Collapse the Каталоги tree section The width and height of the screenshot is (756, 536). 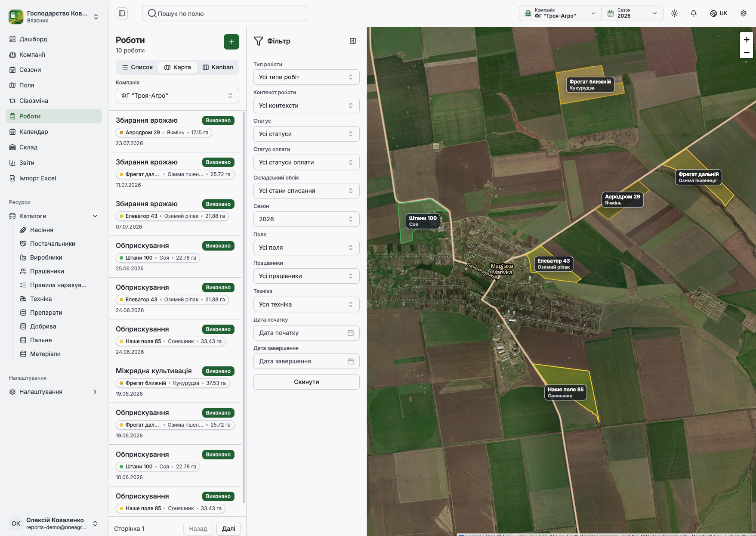coord(54,216)
